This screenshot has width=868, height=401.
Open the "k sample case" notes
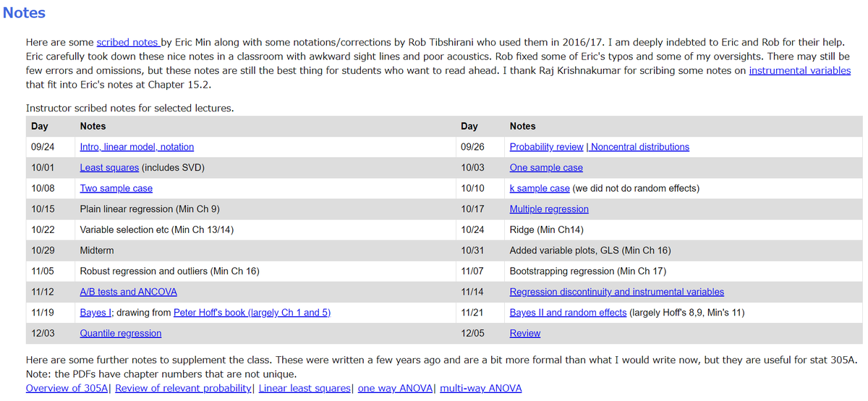[x=540, y=188]
